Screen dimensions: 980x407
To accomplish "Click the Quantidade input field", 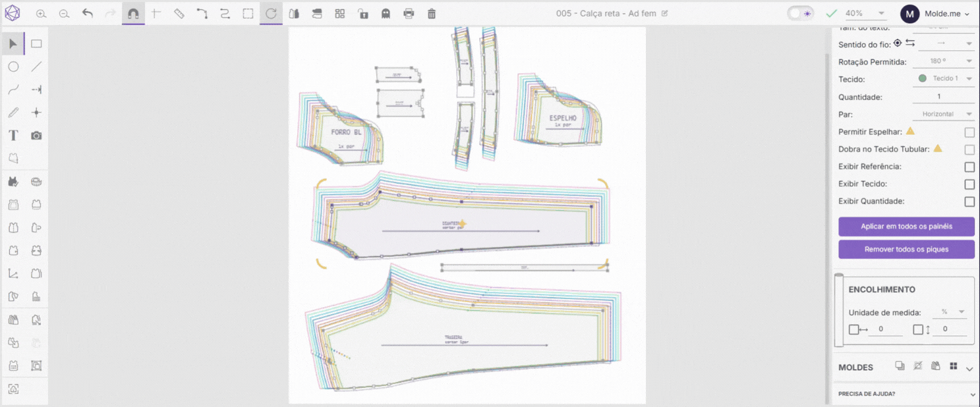I will [x=943, y=97].
